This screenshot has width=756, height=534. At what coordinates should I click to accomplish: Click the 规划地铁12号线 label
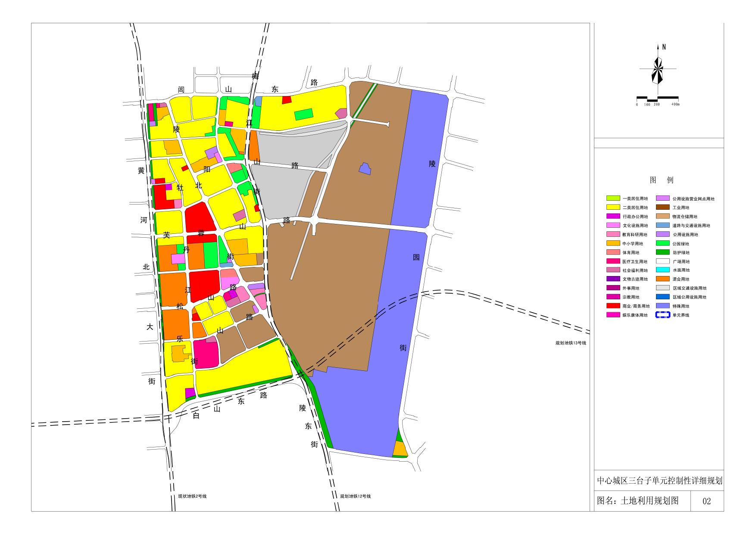point(355,497)
